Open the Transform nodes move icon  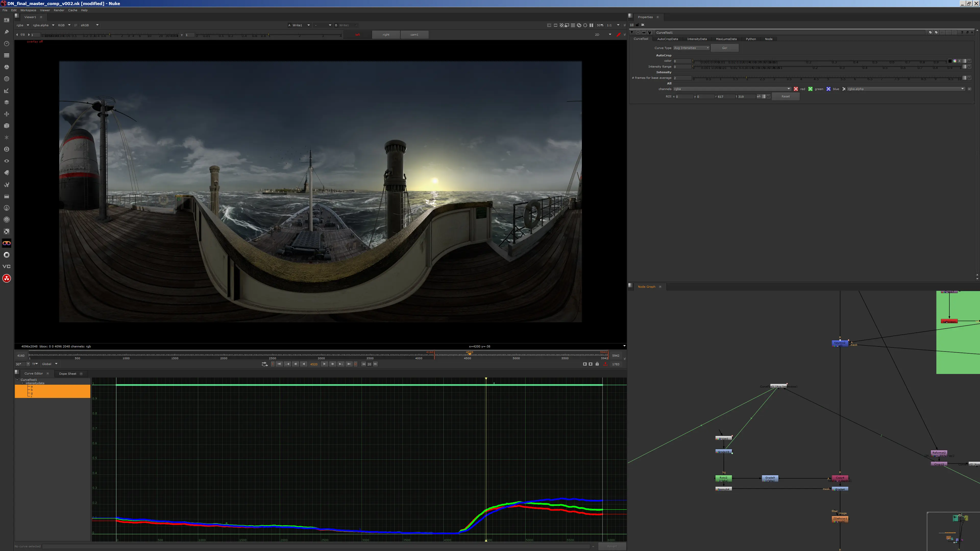point(6,114)
